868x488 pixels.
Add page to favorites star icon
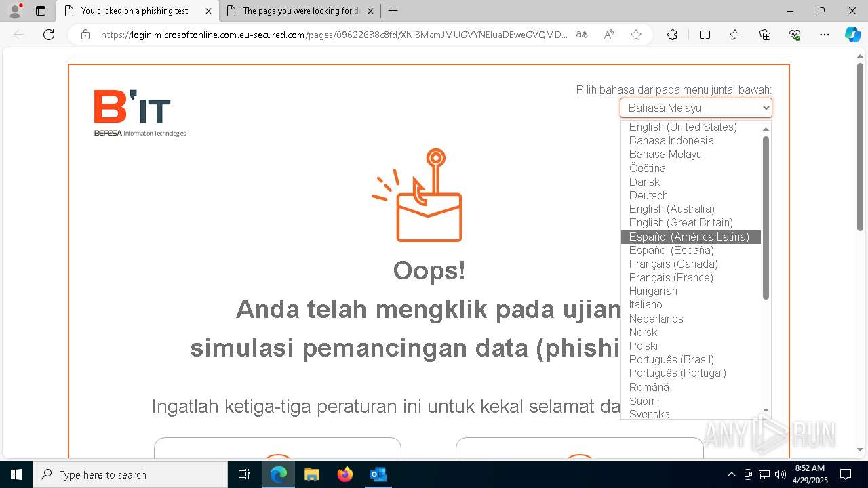(636, 35)
